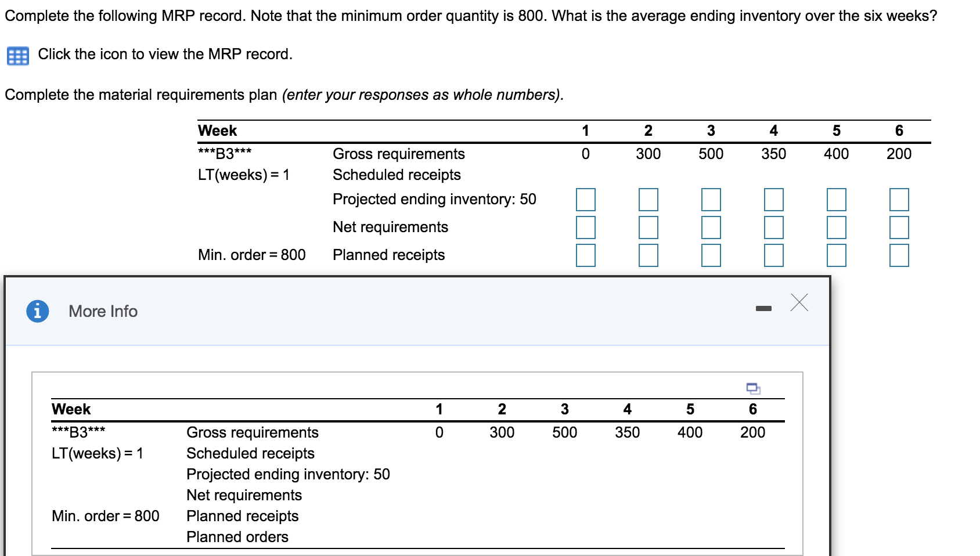Select the Scheduled receipts label in the popup

tap(250, 453)
